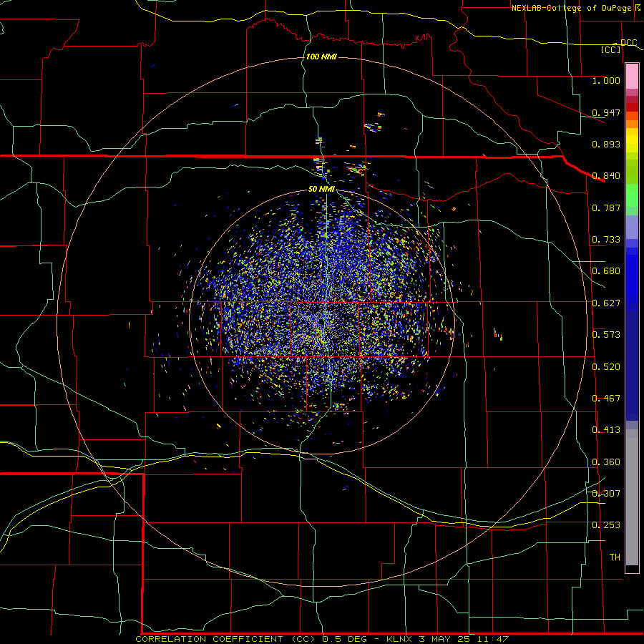Click the pink top segment of color bar
The width and height of the screenshot is (644, 644).
coord(632,76)
